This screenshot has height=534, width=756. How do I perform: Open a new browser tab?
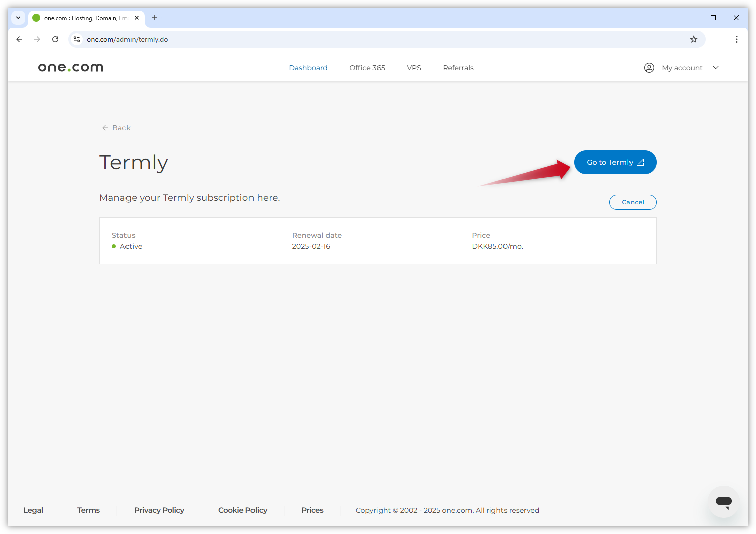point(155,18)
